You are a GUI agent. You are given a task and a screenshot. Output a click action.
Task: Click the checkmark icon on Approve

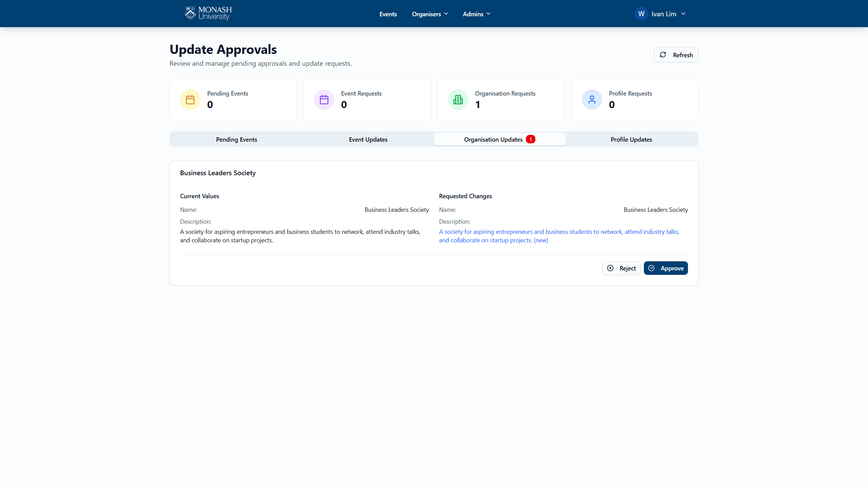pos(652,268)
